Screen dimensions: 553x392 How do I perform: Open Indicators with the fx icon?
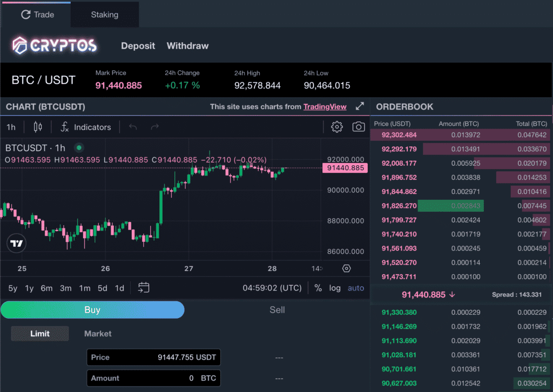pyautogui.click(x=64, y=127)
